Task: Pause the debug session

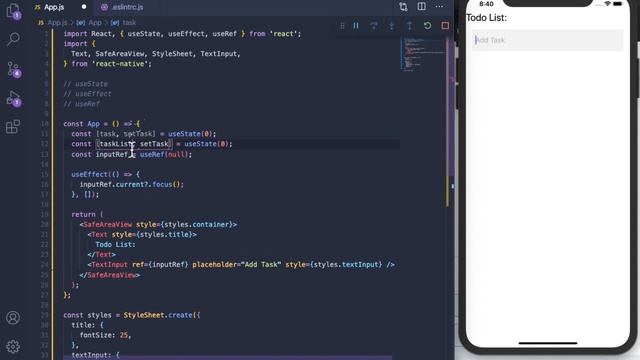Action: tap(356, 26)
